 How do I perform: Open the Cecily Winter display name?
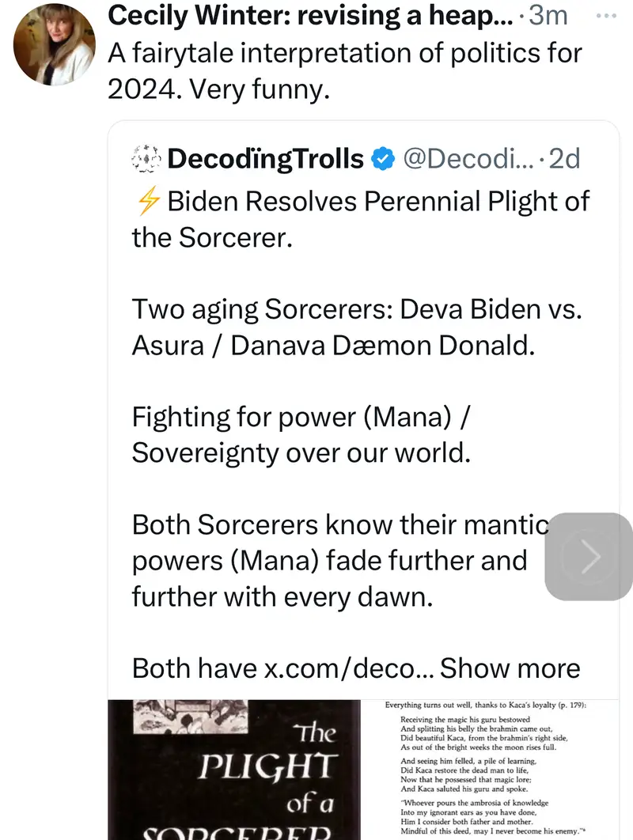coord(310,14)
